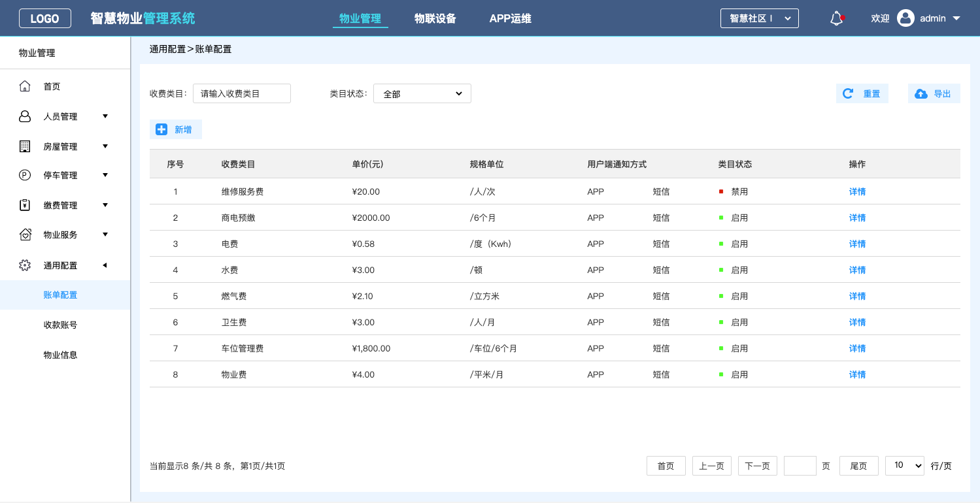The height and width of the screenshot is (503, 980).
Task: Select 账单配置 in the sidebar
Action: coord(65,295)
